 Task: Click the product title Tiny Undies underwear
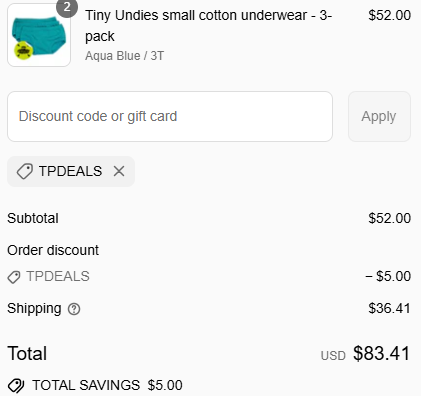tap(208, 26)
